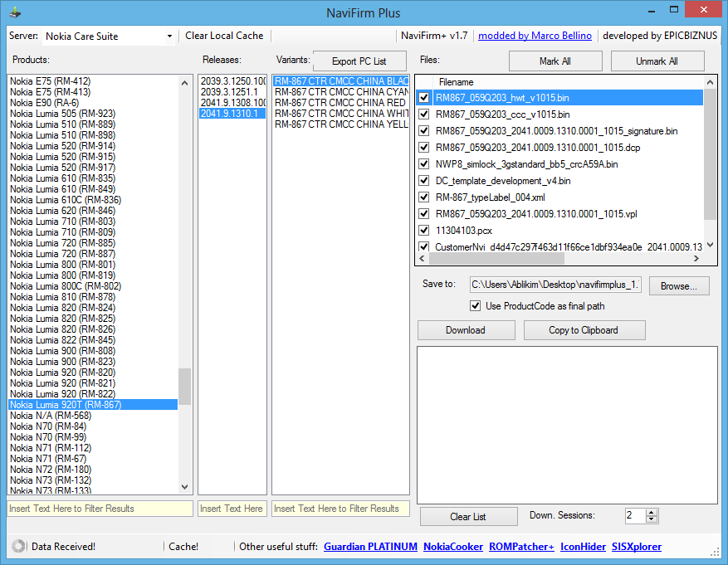
Task: Uncheck the 1015.vpl file checkbox
Action: (x=423, y=214)
